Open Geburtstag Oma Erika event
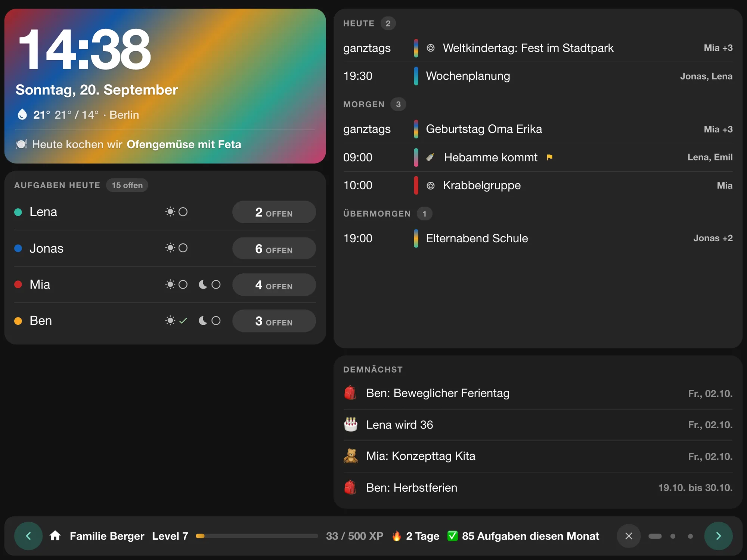This screenshot has width=747, height=560. click(x=538, y=129)
